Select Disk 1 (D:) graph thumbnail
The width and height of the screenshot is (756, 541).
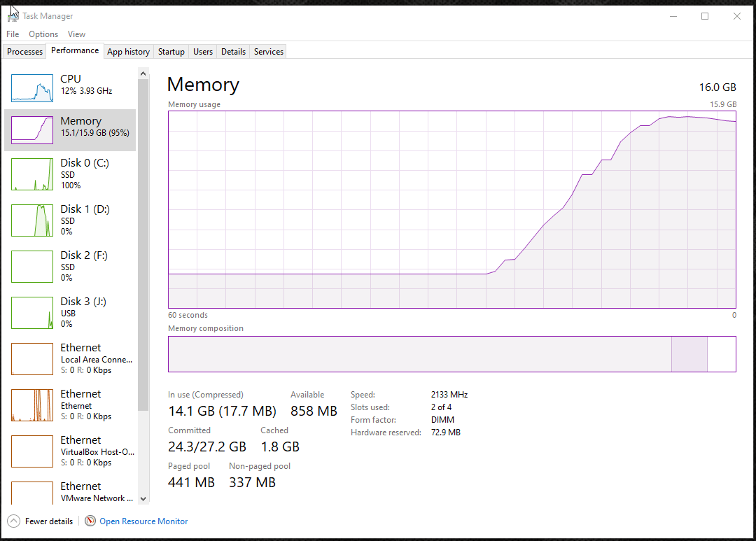32,220
